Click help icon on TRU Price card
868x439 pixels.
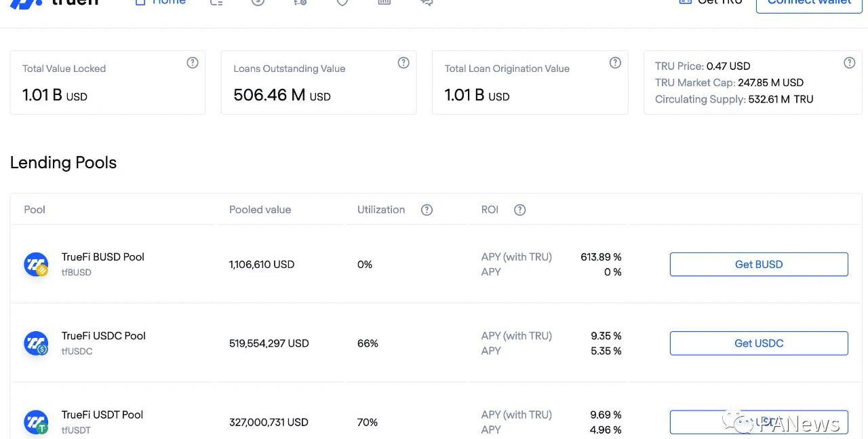849,63
